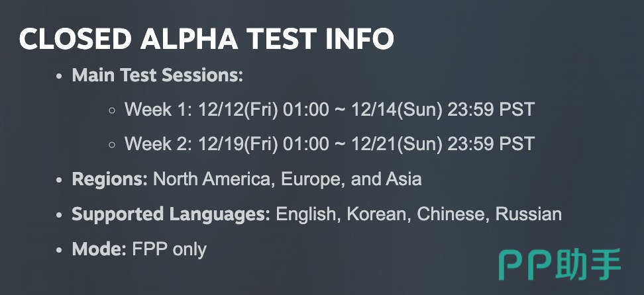Viewport: 644px width, 295px height.
Task: Select the bold Regions label
Action: (x=110, y=179)
